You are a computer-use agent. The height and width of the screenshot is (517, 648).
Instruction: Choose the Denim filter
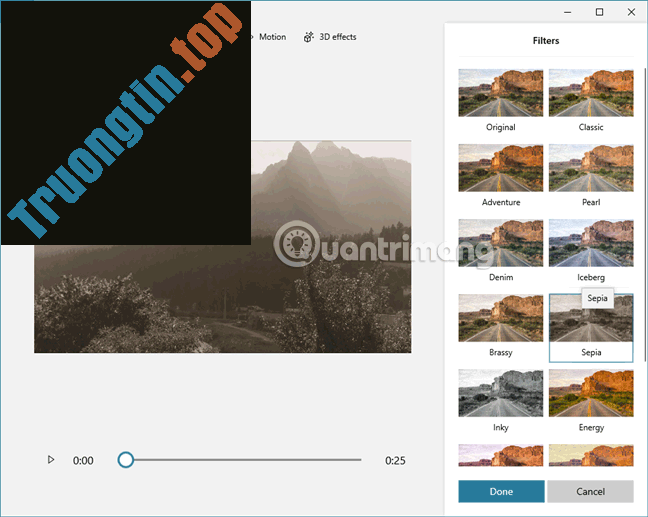coord(500,243)
